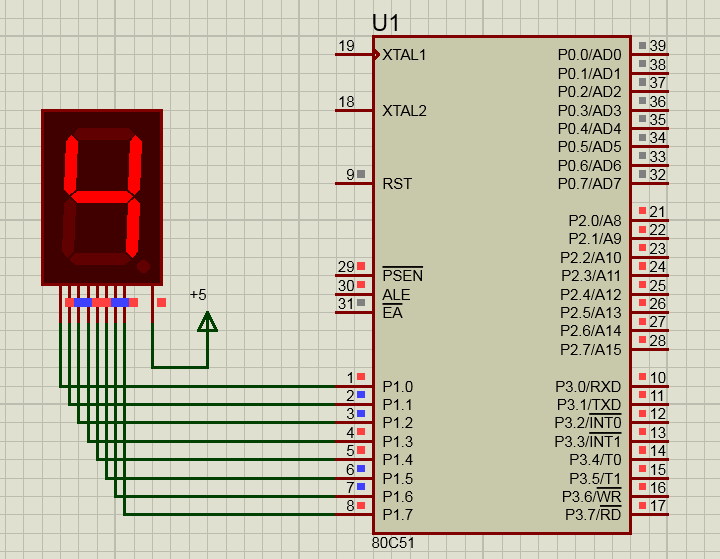720x559 pixels.
Task: Click the "P3.4/T0" pin label
Action: tap(595, 459)
